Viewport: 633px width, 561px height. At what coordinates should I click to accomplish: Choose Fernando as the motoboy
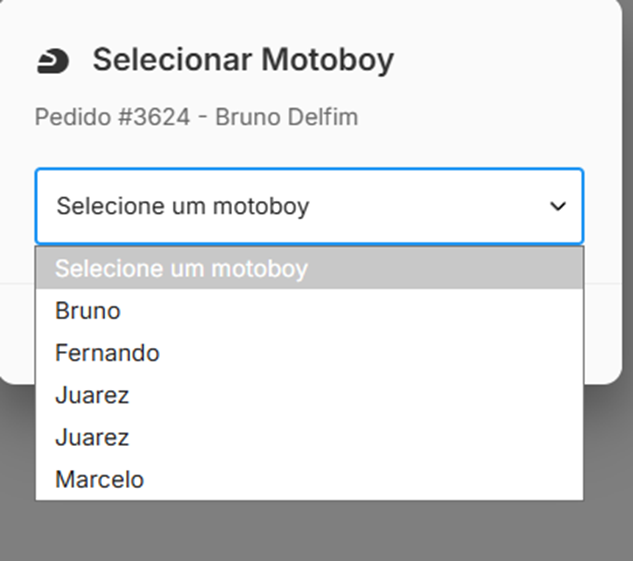tap(107, 353)
